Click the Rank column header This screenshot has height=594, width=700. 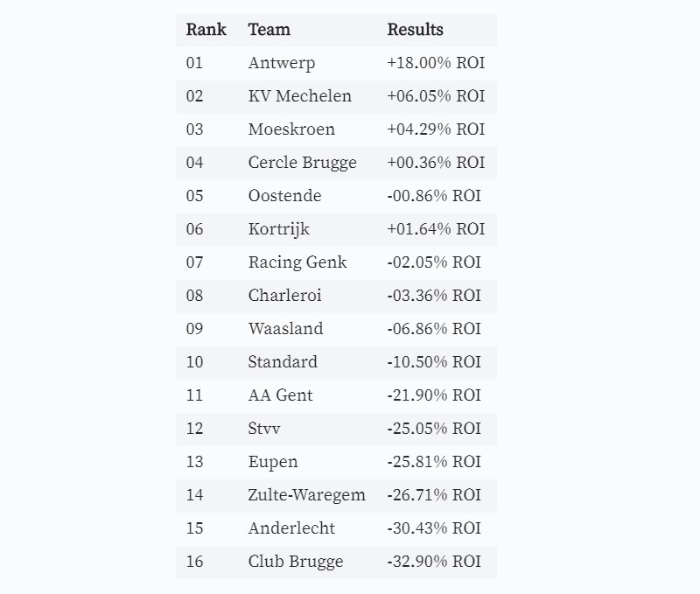click(x=206, y=30)
